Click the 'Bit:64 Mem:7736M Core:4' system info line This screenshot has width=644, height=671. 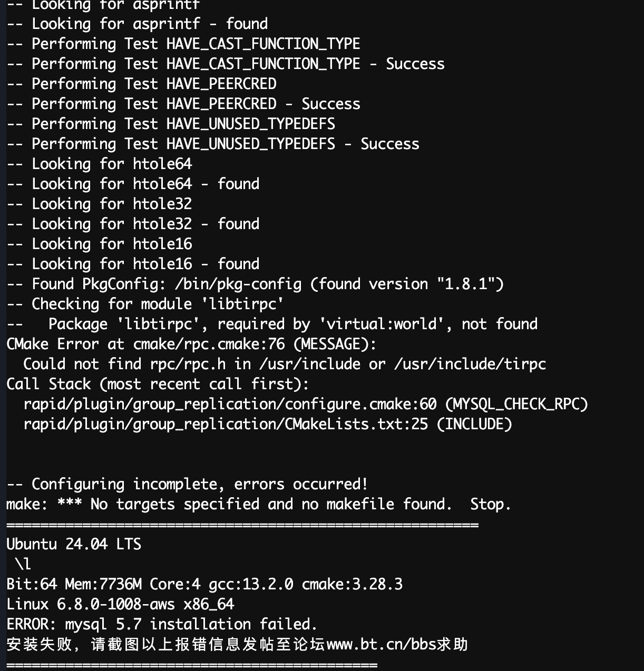[x=204, y=584]
